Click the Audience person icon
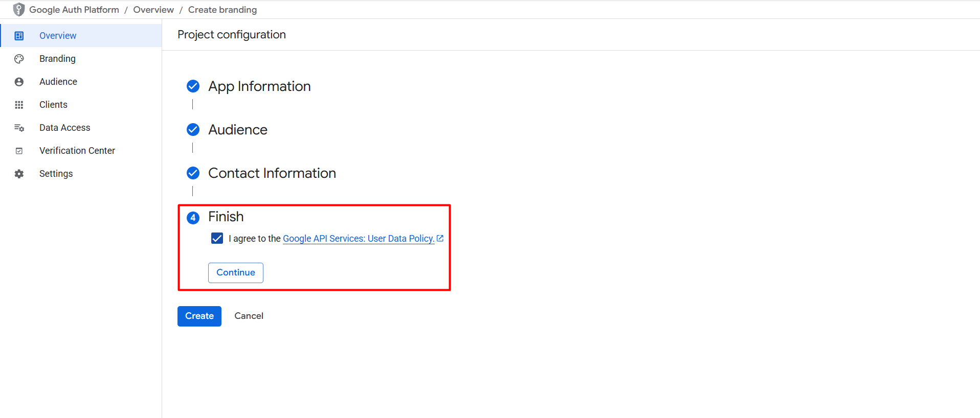The width and height of the screenshot is (980, 418). (19, 82)
